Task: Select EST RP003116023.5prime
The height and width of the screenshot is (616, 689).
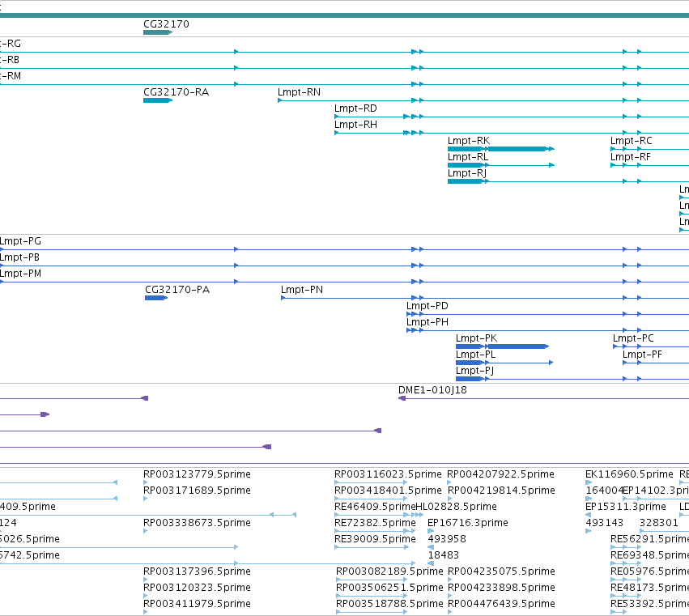Action: [x=388, y=474]
